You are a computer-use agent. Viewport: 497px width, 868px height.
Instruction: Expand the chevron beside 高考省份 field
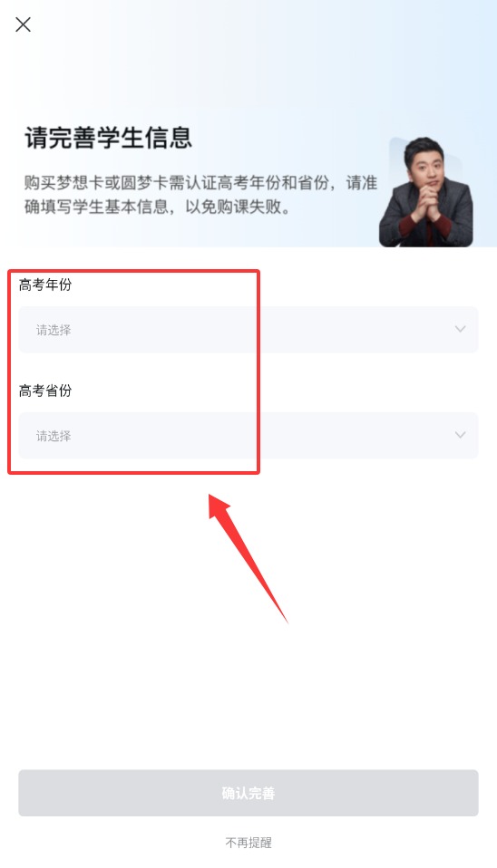(460, 435)
